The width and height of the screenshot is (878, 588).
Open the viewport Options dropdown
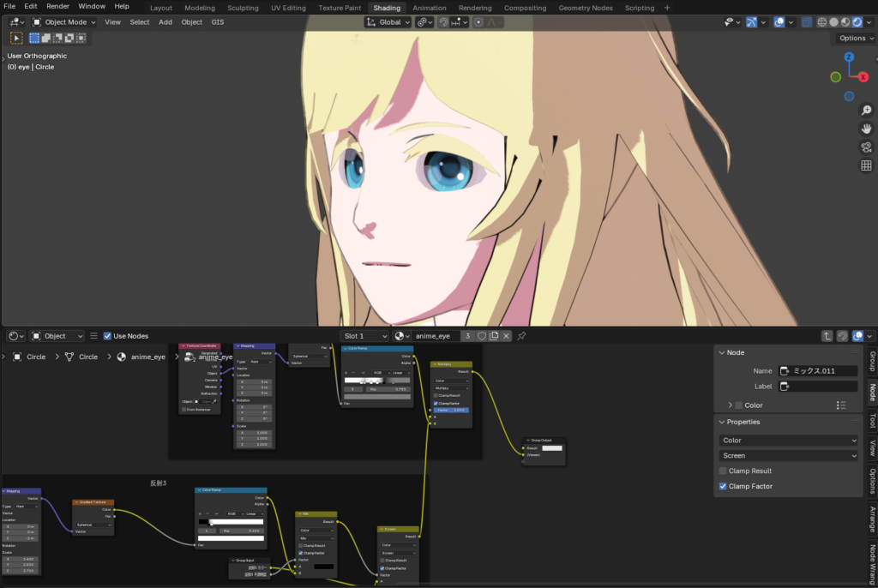pos(857,38)
